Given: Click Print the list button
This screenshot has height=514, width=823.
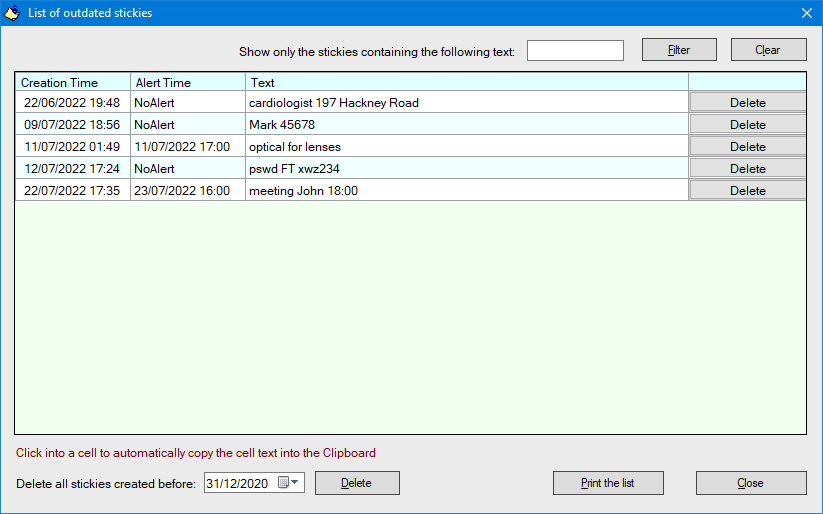Looking at the screenshot, I should click(608, 483).
